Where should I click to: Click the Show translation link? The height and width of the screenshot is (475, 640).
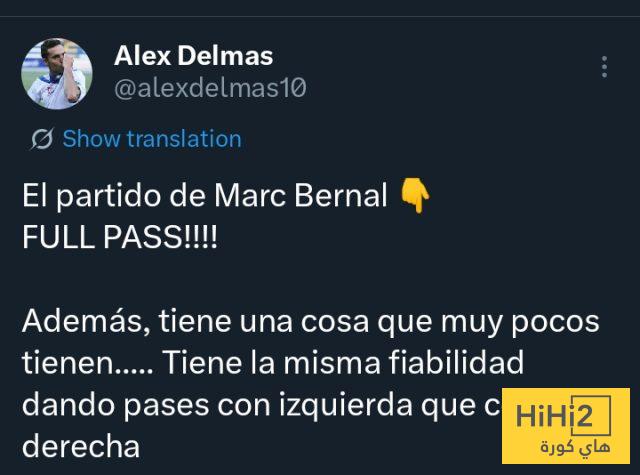[x=152, y=139]
